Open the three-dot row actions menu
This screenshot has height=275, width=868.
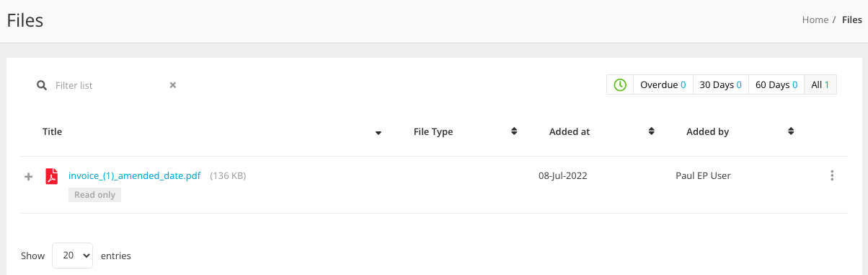(x=832, y=175)
